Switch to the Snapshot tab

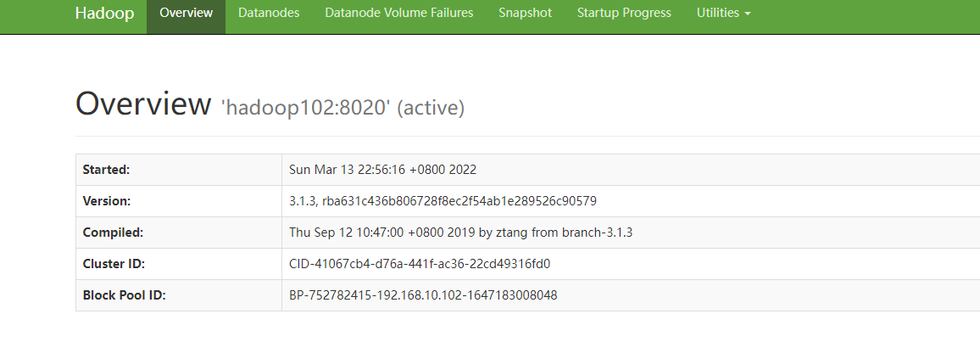(x=525, y=14)
